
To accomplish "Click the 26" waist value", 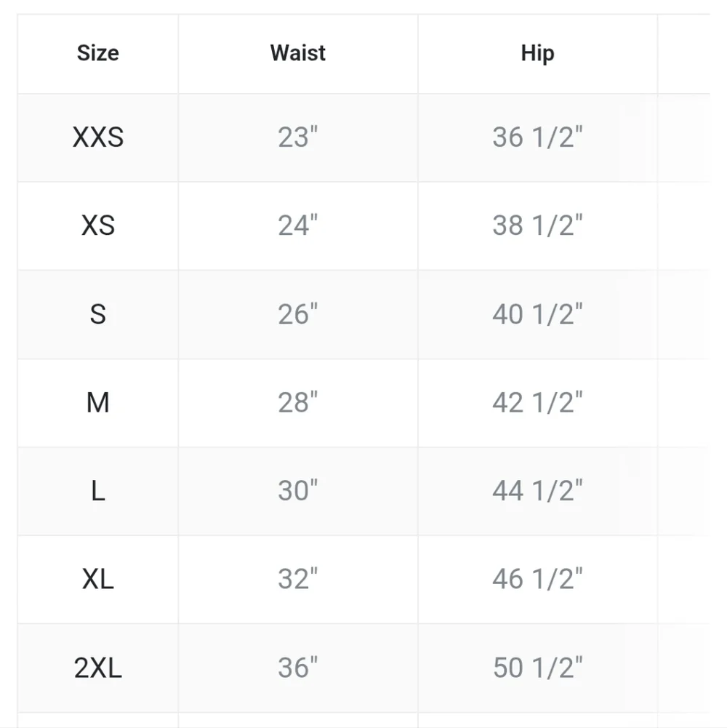I will tap(298, 314).
